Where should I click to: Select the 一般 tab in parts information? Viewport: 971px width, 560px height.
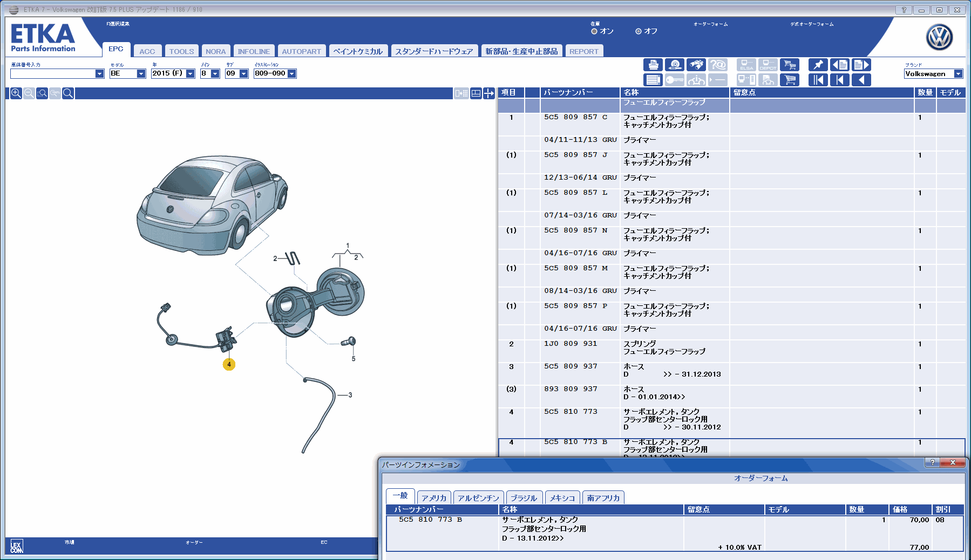coord(400,496)
